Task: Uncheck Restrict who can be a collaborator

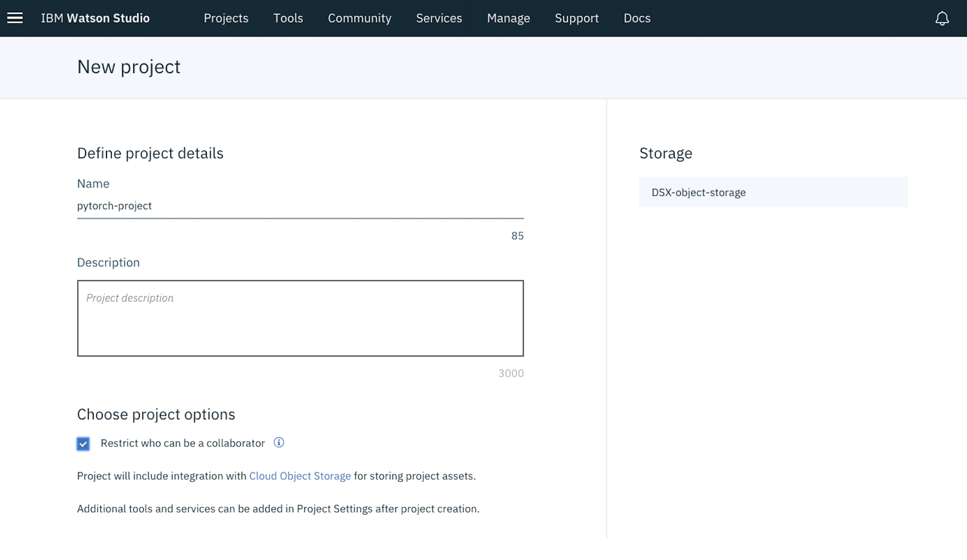Action: (83, 444)
